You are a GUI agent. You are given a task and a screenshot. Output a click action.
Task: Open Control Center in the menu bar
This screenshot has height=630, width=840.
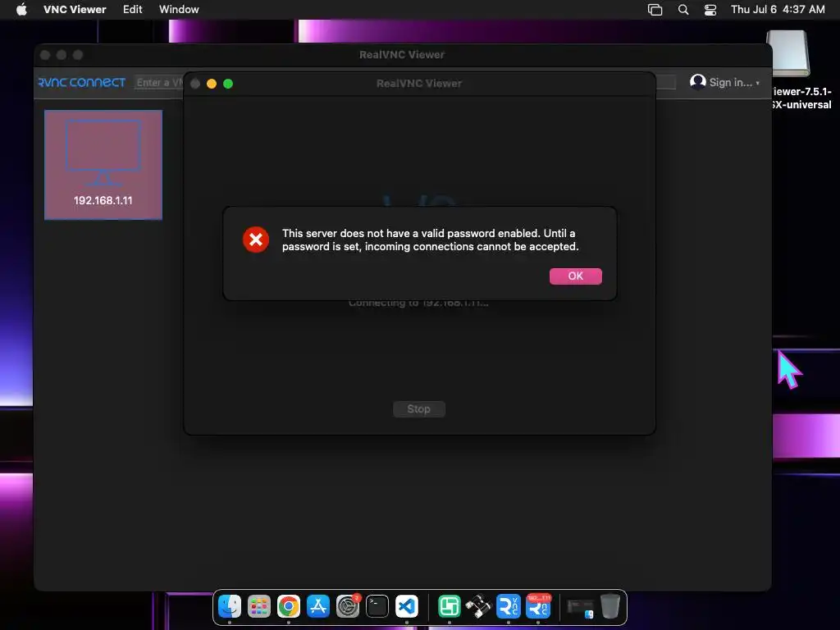(x=710, y=10)
